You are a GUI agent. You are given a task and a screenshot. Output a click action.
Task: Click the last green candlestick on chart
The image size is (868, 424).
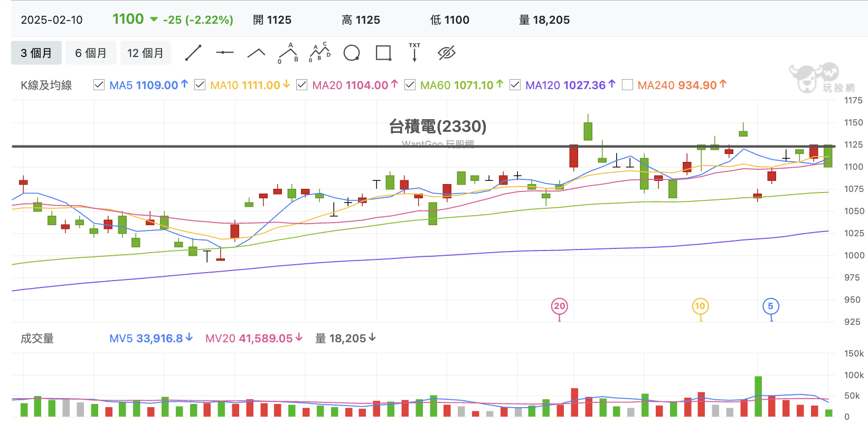(x=828, y=156)
